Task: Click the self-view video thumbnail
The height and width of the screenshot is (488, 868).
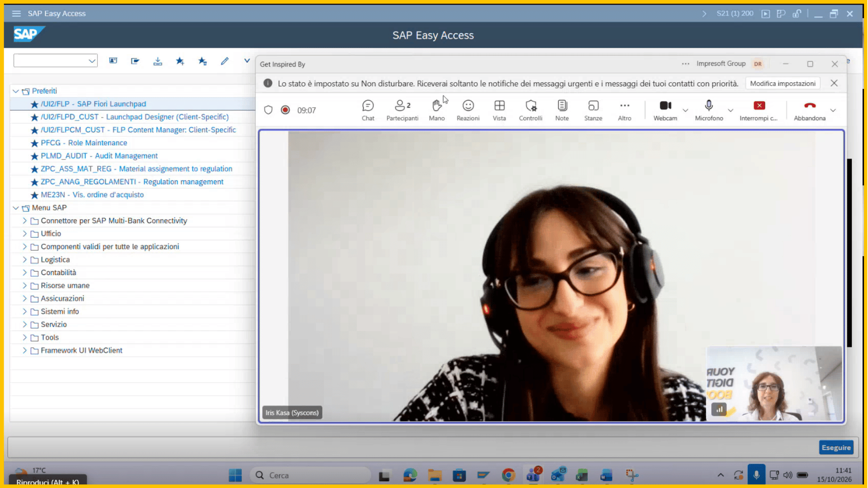Action: [x=774, y=383]
